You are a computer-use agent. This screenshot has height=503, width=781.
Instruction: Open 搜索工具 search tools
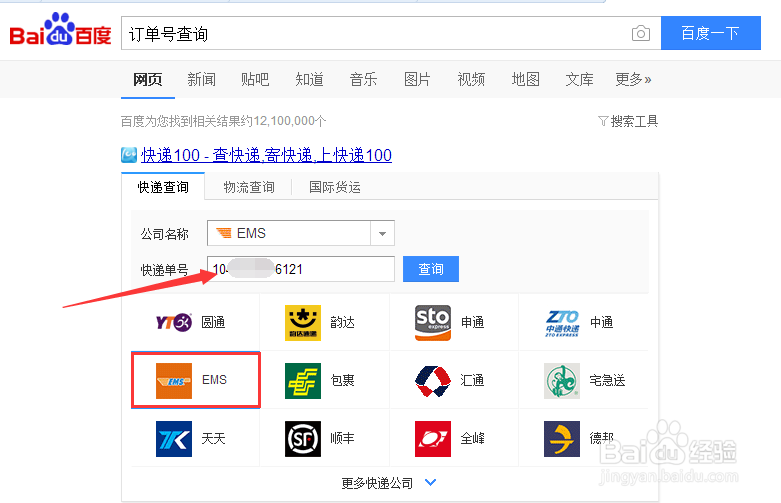pyautogui.click(x=635, y=121)
